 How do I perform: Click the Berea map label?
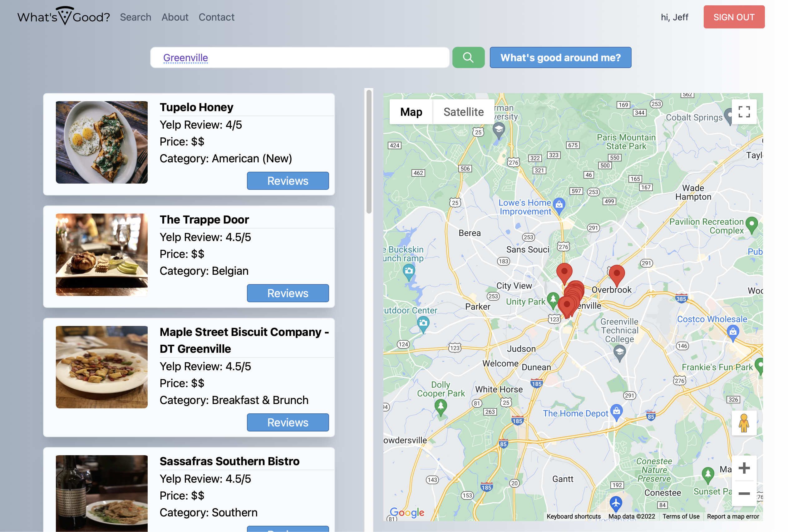(x=469, y=233)
